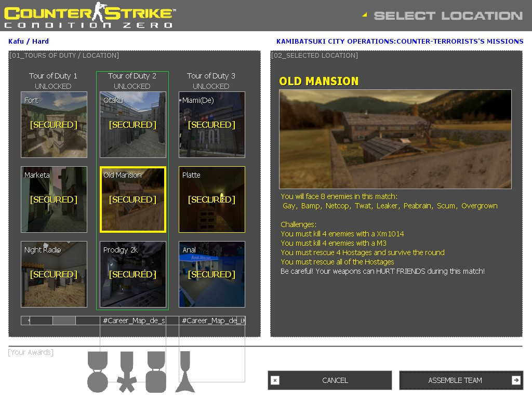Click the #Career_Map_de_s label
This screenshot has height=399, width=532.
[x=134, y=320]
